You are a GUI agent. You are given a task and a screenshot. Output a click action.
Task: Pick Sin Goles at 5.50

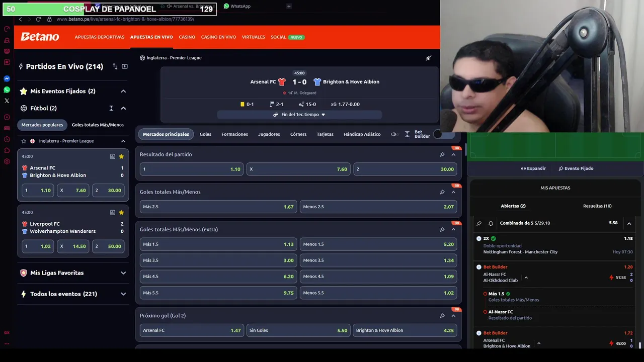298,330
